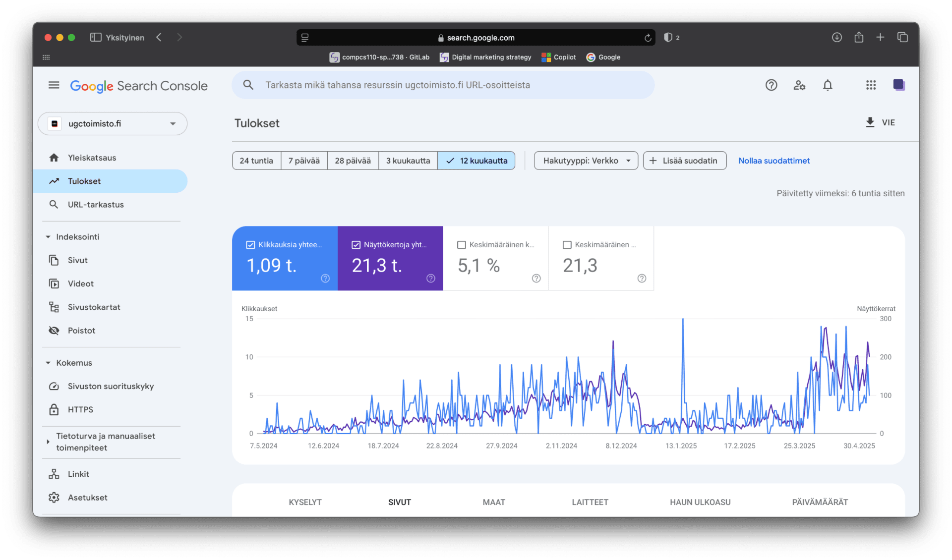
Task: Click the Nollaa suodattimet link
Action: pos(773,161)
